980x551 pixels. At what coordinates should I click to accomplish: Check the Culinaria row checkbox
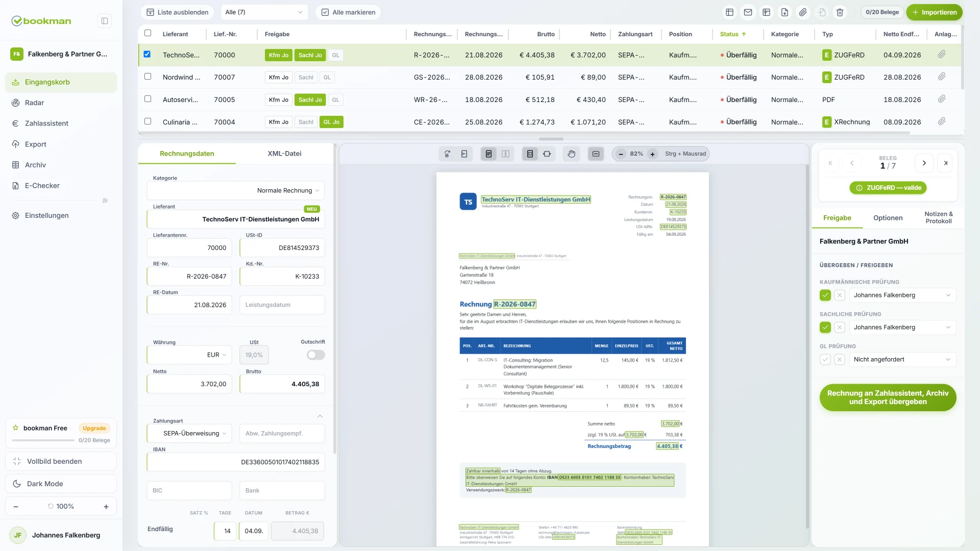(148, 121)
